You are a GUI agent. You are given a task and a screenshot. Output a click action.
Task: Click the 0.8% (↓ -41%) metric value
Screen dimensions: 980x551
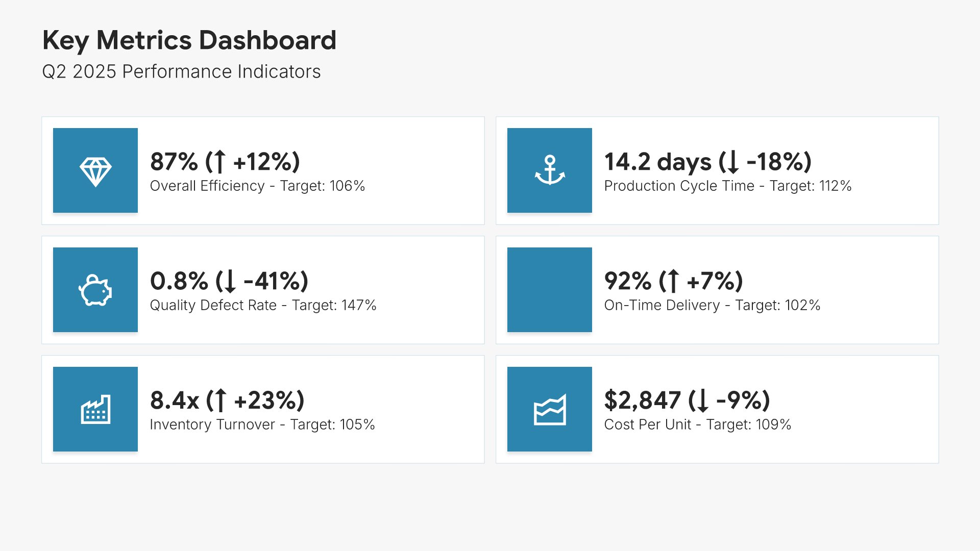[229, 281]
